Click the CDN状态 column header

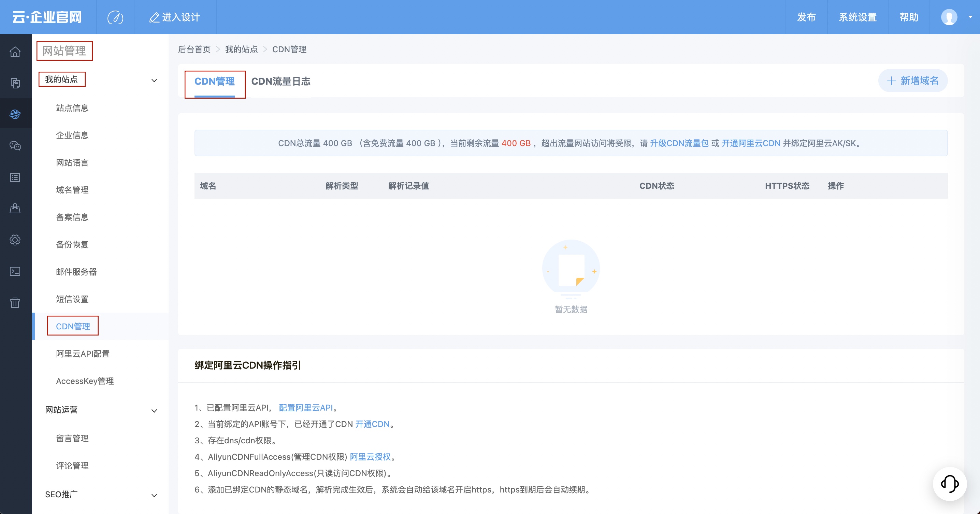[x=657, y=186]
